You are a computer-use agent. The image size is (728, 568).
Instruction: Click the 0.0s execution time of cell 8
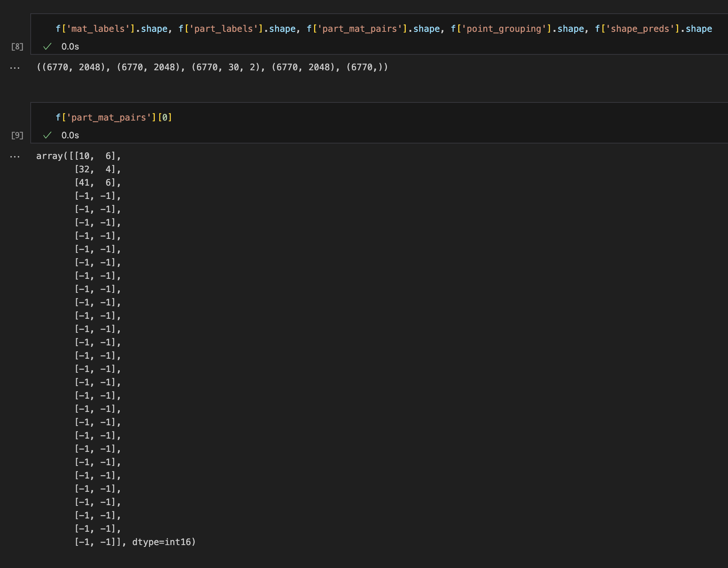(70, 47)
